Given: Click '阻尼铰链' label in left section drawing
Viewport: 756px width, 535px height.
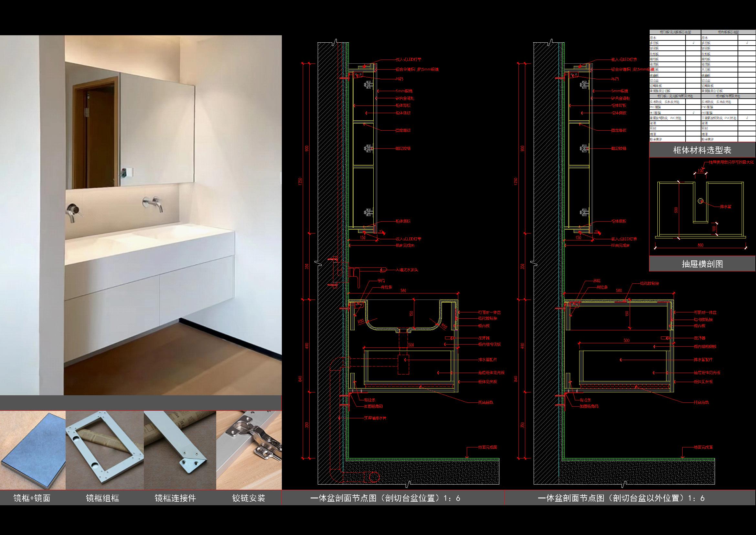Looking at the screenshot, I should coord(403,148).
